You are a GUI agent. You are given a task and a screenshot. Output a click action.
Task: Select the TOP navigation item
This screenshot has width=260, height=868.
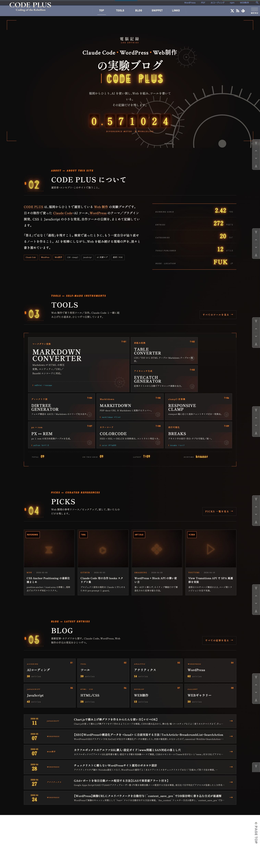101,10
